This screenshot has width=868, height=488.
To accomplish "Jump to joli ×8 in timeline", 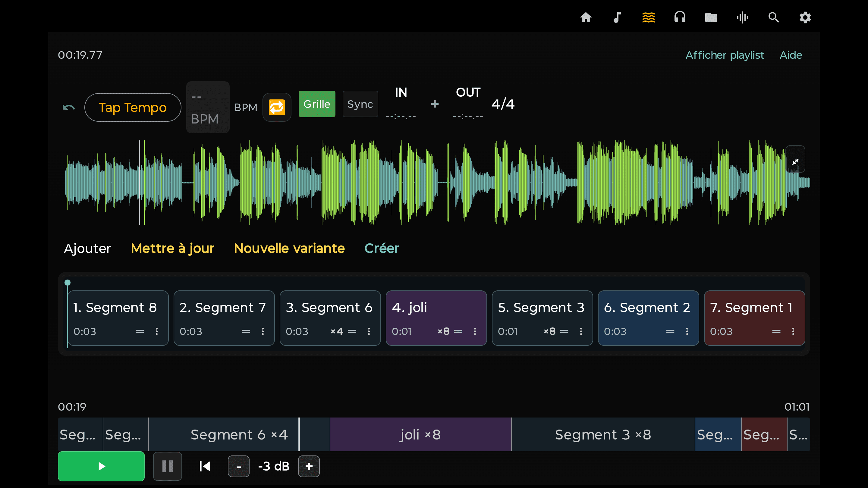I will pos(420,434).
